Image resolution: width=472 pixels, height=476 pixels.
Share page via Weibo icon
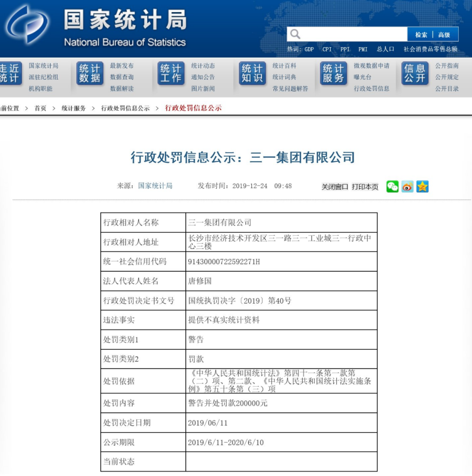click(407, 187)
